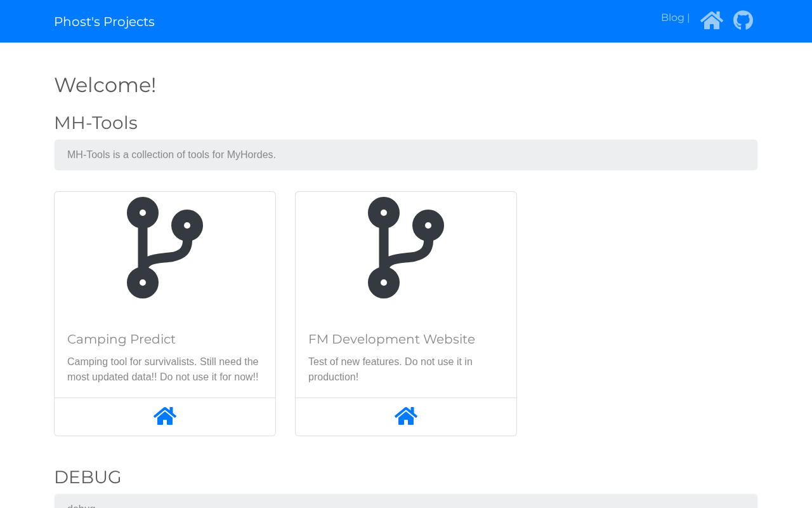Click the MH-Tools collection description box

406,155
